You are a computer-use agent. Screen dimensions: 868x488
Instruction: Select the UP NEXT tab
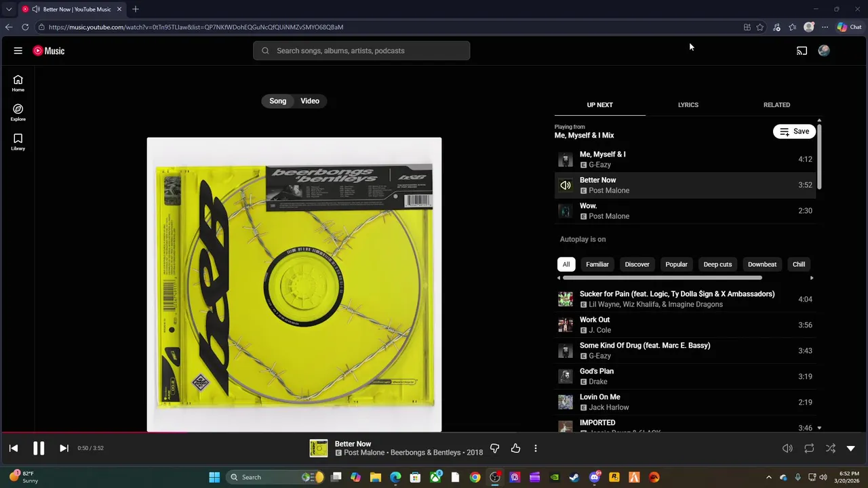point(599,105)
